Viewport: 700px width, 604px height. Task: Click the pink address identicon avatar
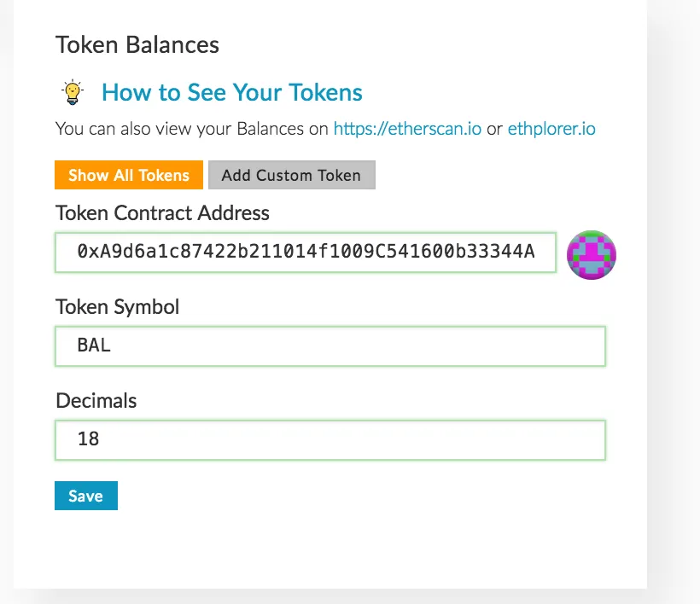[x=592, y=255]
